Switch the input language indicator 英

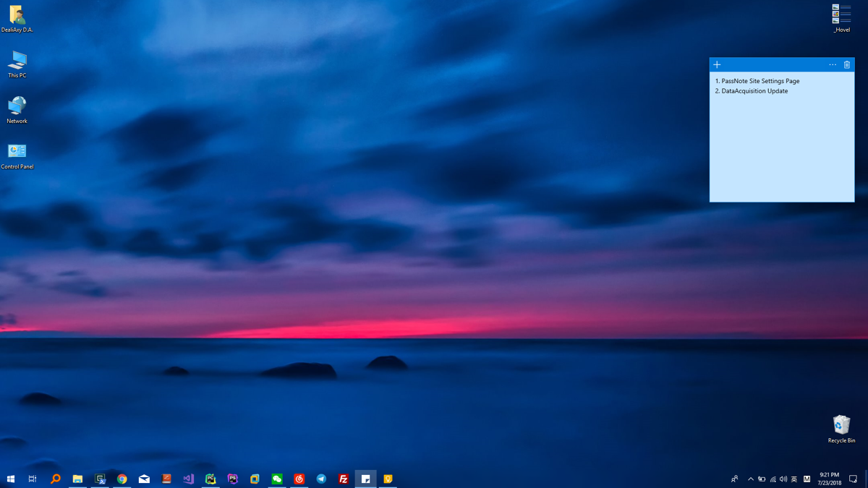(x=794, y=479)
